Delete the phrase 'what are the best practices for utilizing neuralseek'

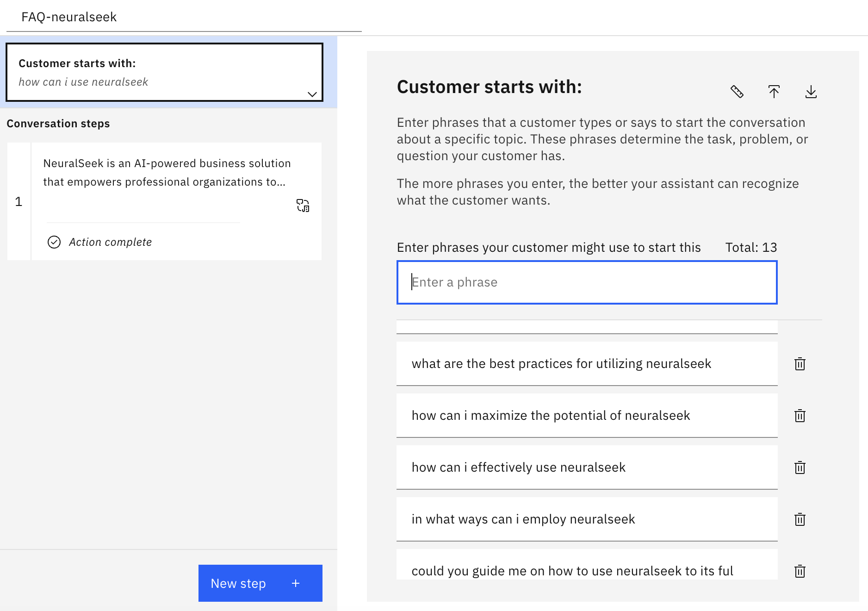point(800,364)
